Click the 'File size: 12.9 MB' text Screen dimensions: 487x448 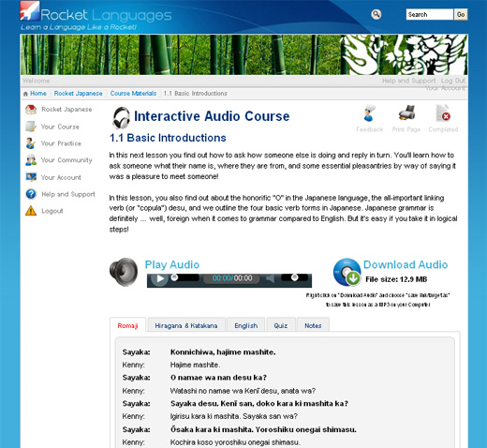pyautogui.click(x=396, y=279)
